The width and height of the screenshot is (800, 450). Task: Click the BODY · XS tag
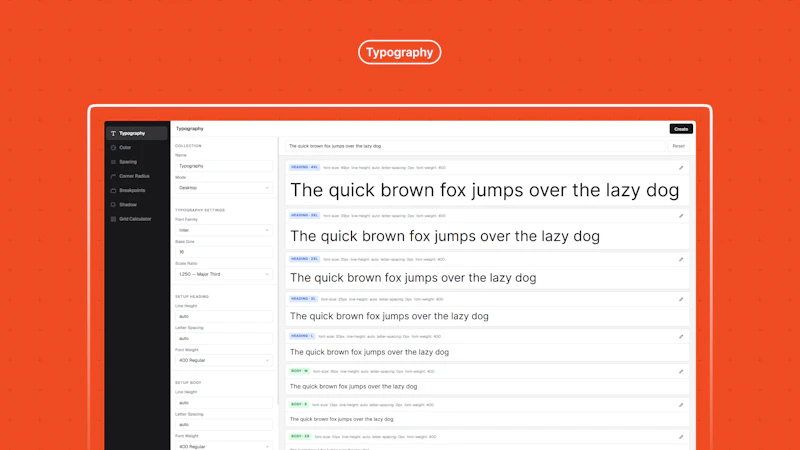click(x=301, y=437)
